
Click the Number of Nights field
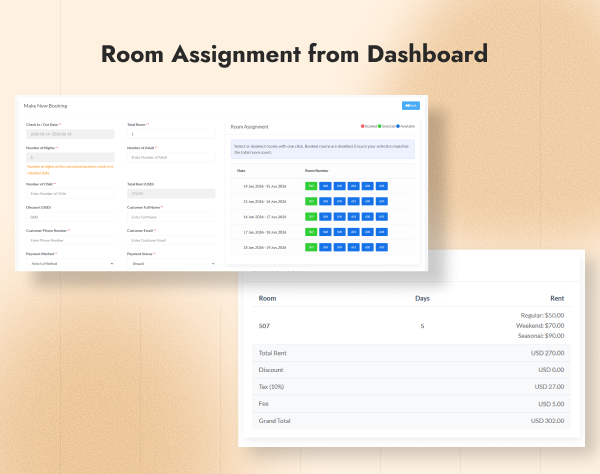pos(70,157)
